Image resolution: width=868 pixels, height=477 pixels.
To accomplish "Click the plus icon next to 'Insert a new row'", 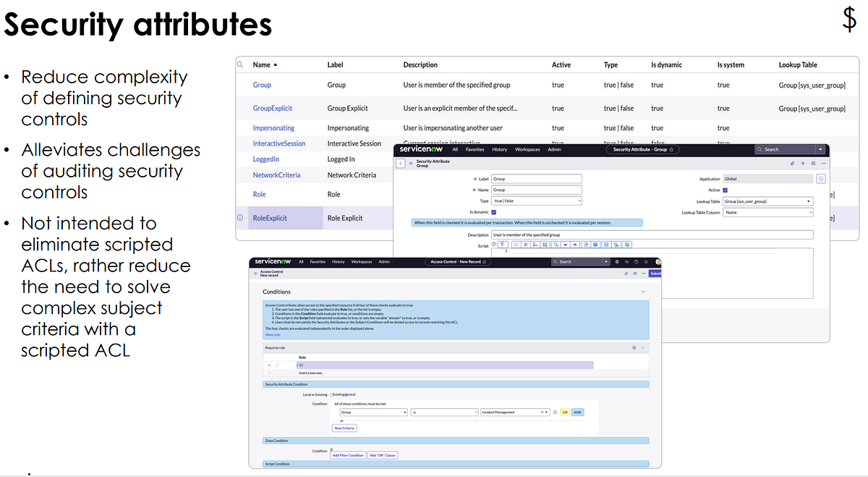I will [269, 373].
